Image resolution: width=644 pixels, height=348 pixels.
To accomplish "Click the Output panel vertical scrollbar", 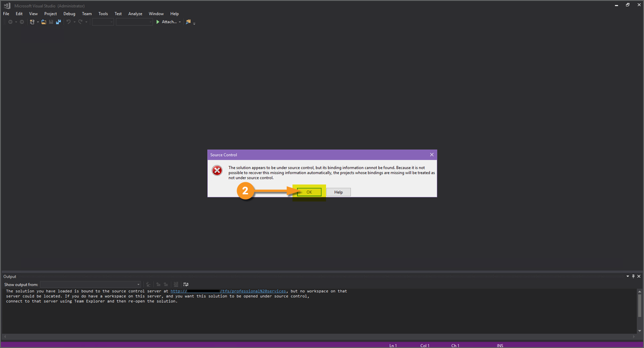I will [x=640, y=311].
